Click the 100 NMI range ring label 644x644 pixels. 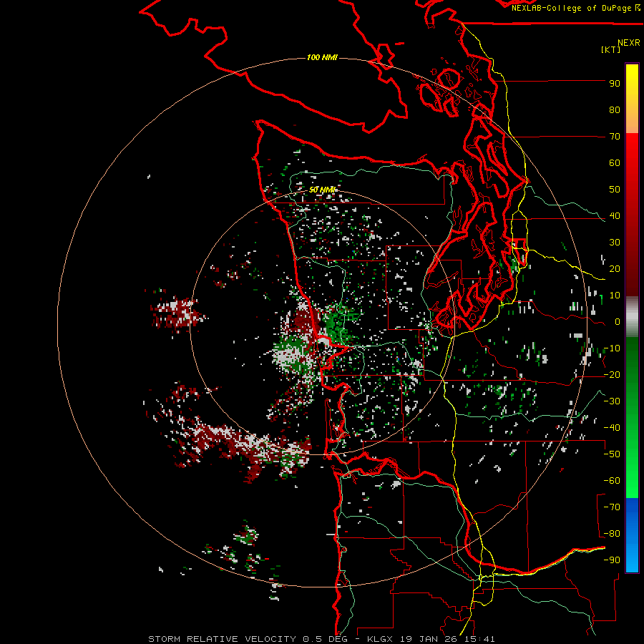click(322, 57)
